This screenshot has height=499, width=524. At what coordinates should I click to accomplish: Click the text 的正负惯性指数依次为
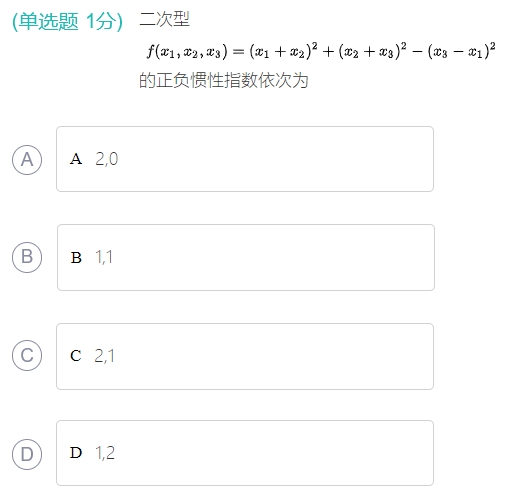click(x=224, y=81)
